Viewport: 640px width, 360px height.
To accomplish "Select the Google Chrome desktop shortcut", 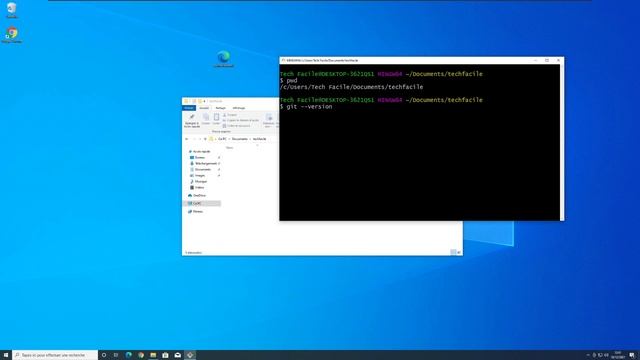I will pos(11,34).
